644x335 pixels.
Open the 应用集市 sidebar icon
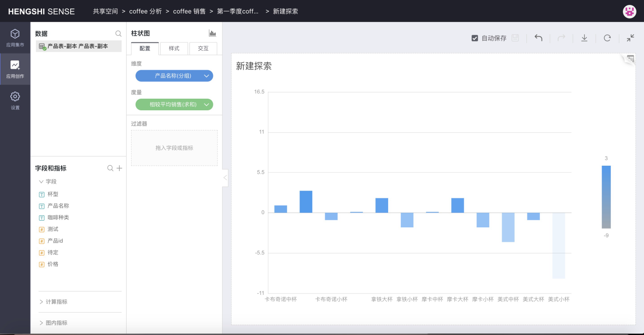(15, 38)
